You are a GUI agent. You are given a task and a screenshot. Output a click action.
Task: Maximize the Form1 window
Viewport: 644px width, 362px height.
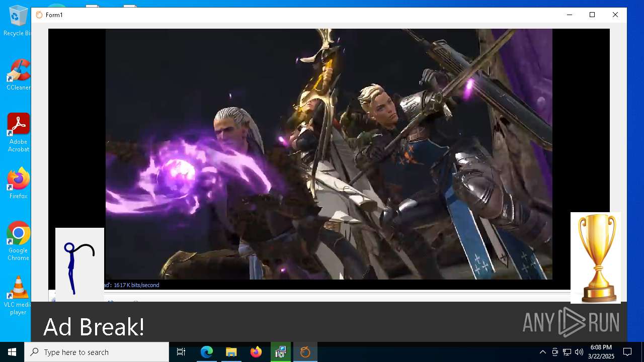pyautogui.click(x=592, y=15)
